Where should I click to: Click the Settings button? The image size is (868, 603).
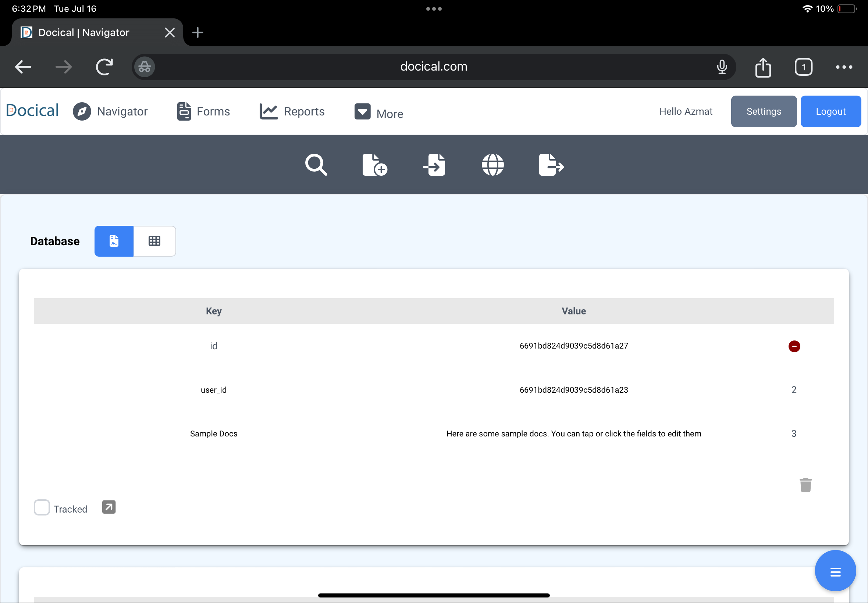(x=763, y=111)
